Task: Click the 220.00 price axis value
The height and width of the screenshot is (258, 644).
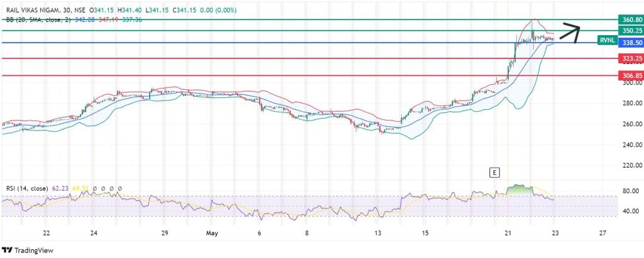Action: 631,165
